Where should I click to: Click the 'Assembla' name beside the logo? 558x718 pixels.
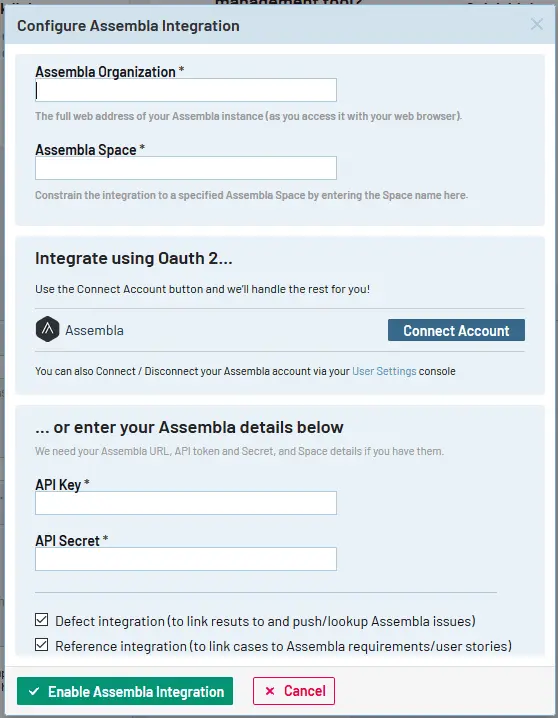pyautogui.click(x=94, y=330)
